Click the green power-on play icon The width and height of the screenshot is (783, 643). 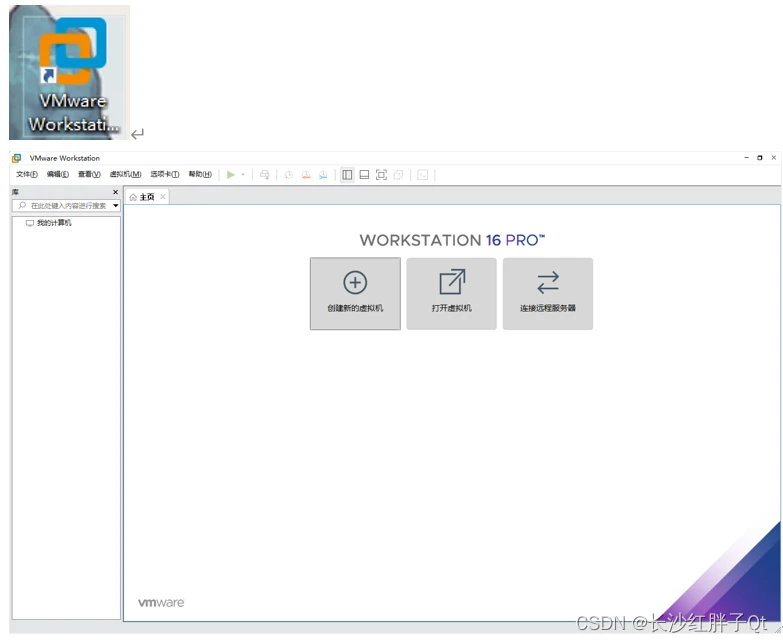[x=230, y=175]
